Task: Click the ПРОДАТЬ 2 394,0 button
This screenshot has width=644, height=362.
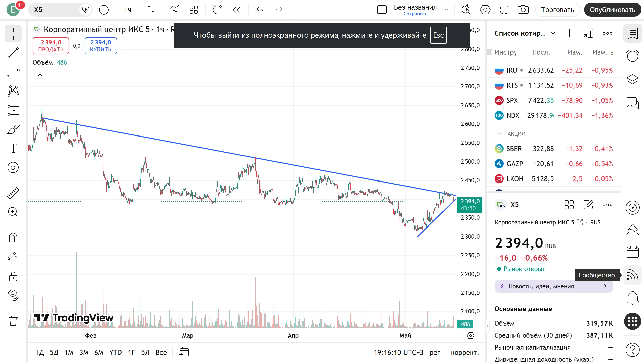Action: point(51,46)
